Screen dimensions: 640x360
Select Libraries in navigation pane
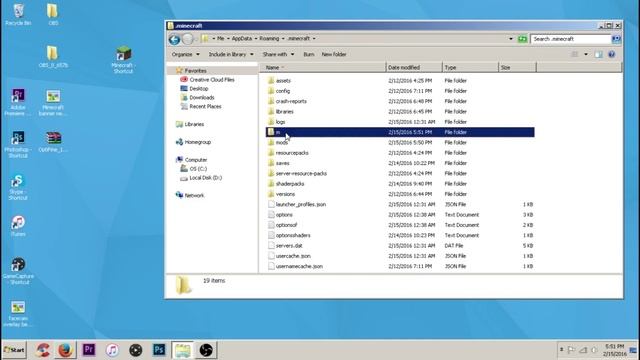[x=194, y=124]
